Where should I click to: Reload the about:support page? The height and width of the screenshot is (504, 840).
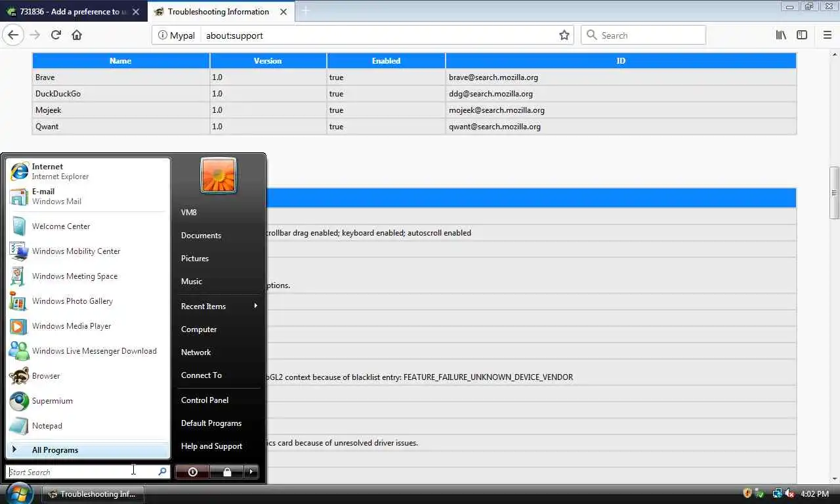point(56,35)
